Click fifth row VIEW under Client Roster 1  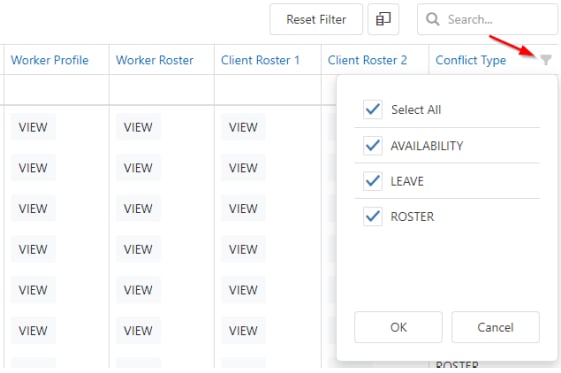click(x=243, y=290)
